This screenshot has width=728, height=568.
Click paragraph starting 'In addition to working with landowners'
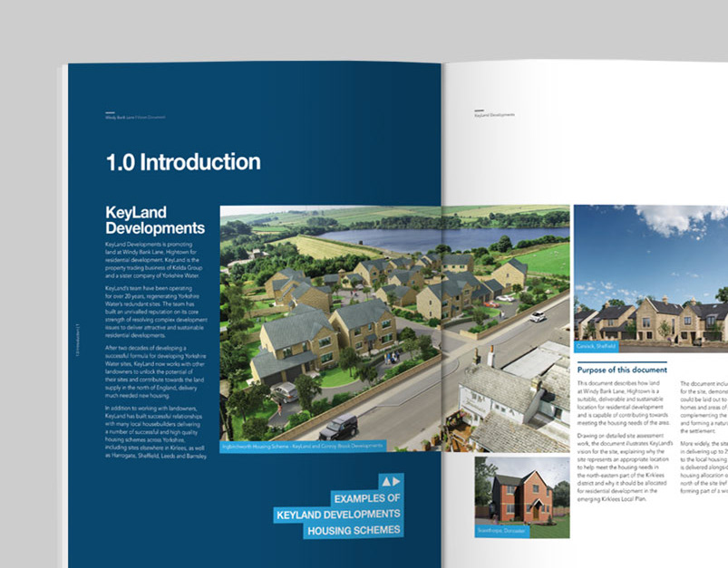(156, 432)
